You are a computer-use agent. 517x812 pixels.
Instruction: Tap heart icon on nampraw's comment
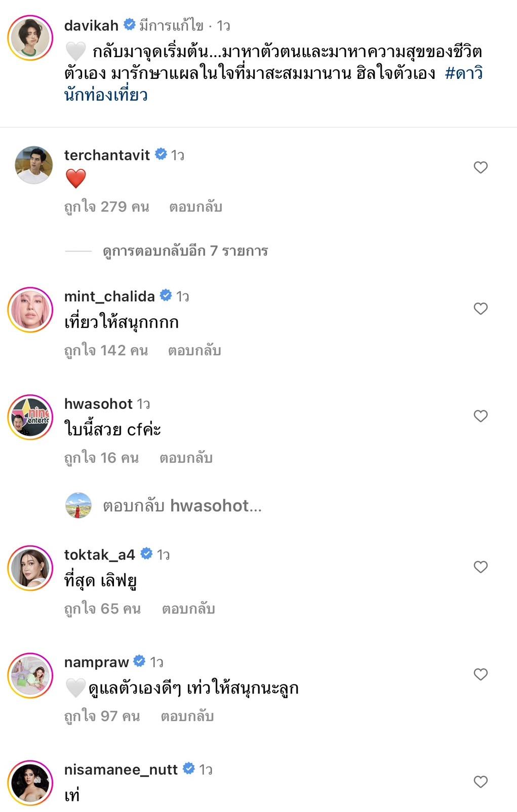pyautogui.click(x=480, y=674)
